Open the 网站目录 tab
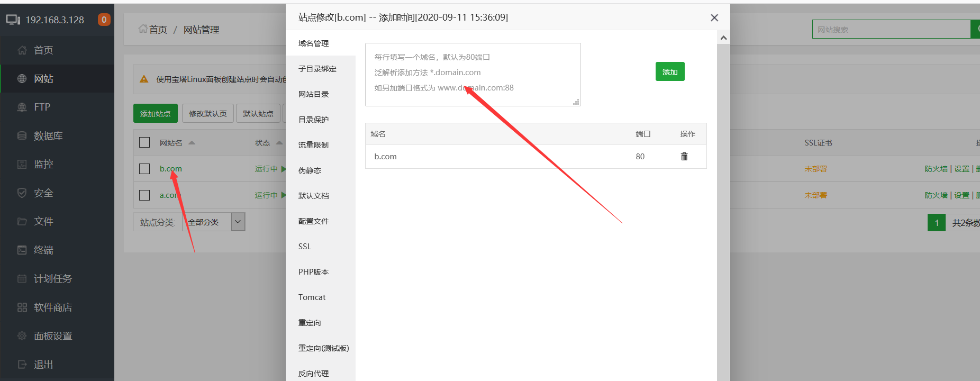980x381 pixels. [321, 94]
